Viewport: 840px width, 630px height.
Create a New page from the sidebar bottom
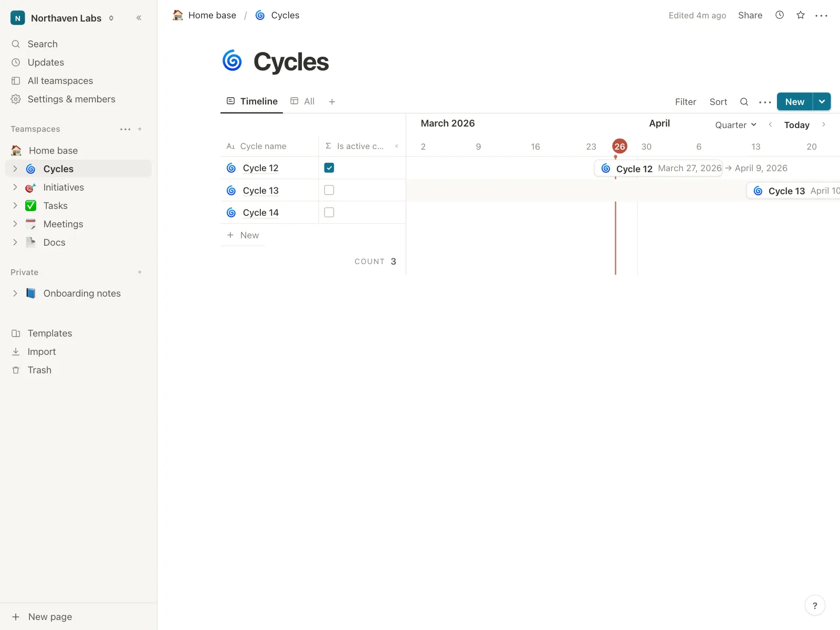(50, 617)
